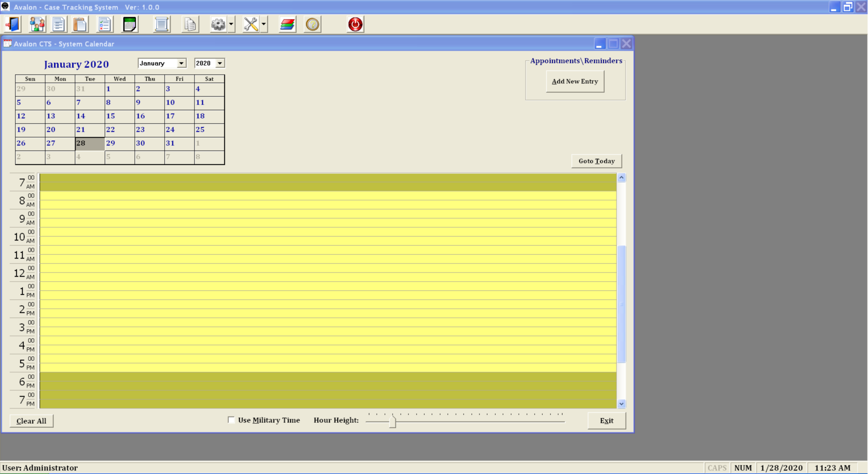Open the checklist form icon

104,24
